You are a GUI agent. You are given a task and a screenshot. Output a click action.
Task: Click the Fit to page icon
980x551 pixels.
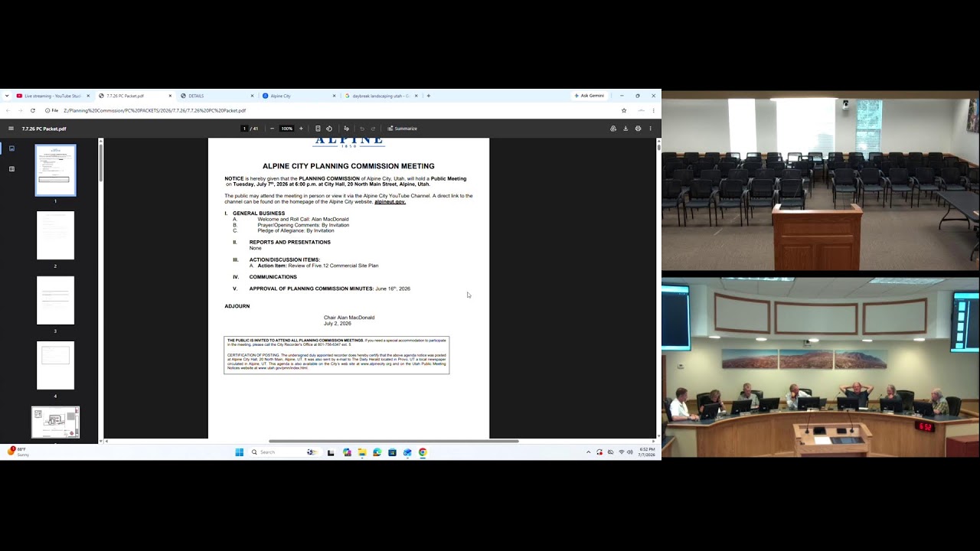coord(318,129)
